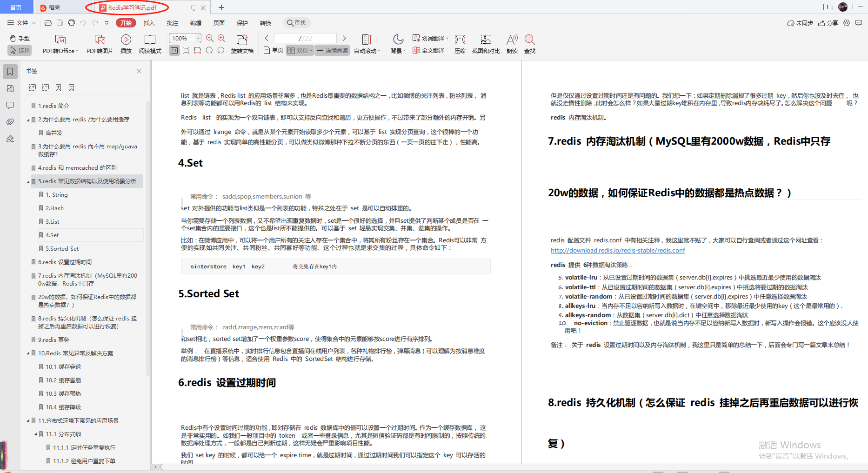Switch to the 保护 ribbon tab

pyautogui.click(x=242, y=23)
